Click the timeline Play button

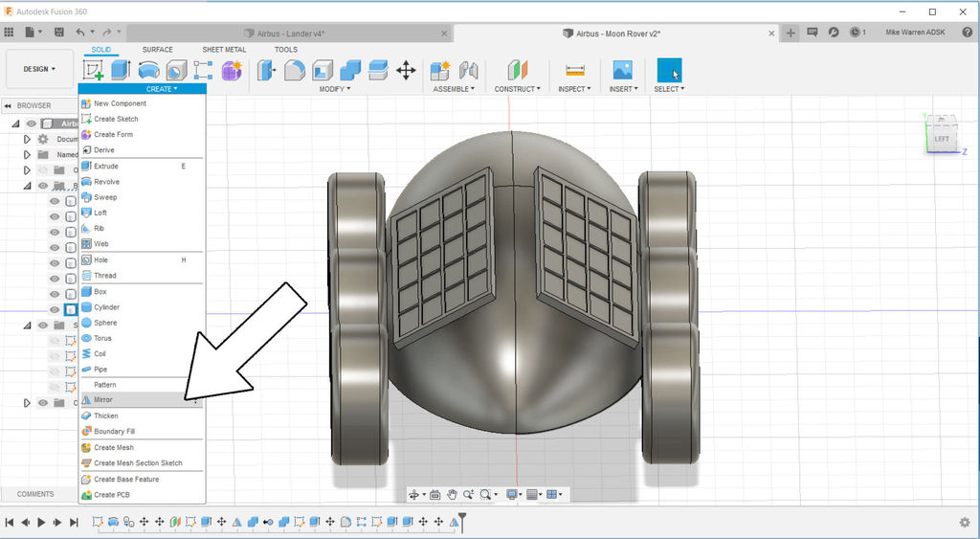(41, 522)
